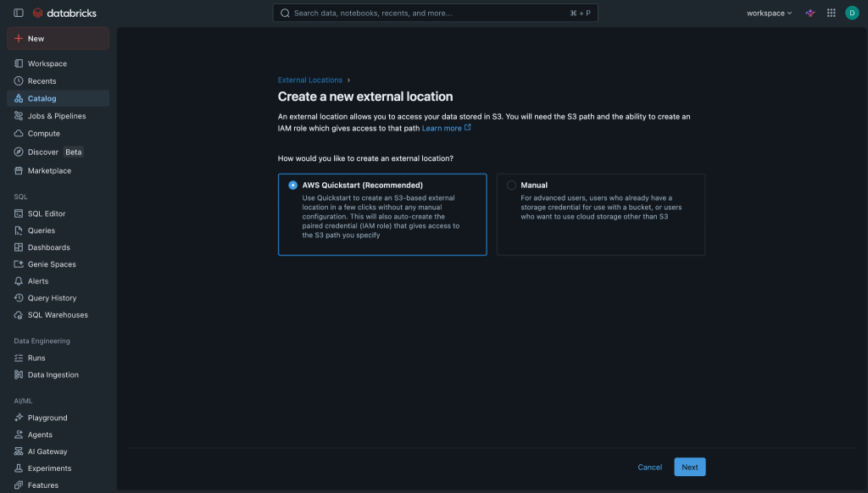Open the user avatar D menu
The image size is (868, 493).
(x=852, y=13)
